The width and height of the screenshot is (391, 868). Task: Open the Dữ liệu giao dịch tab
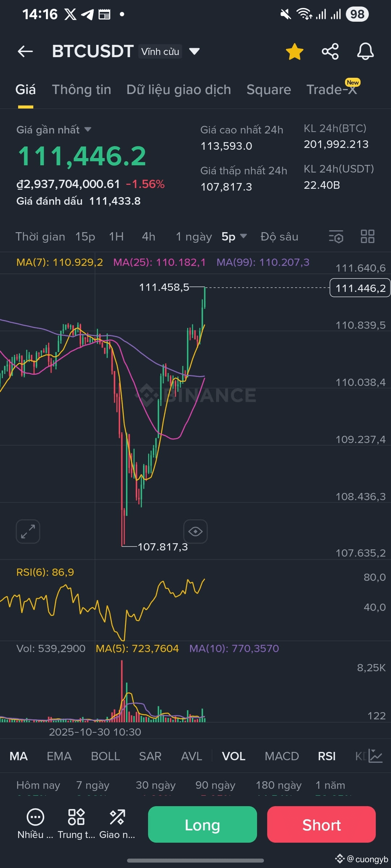[178, 89]
